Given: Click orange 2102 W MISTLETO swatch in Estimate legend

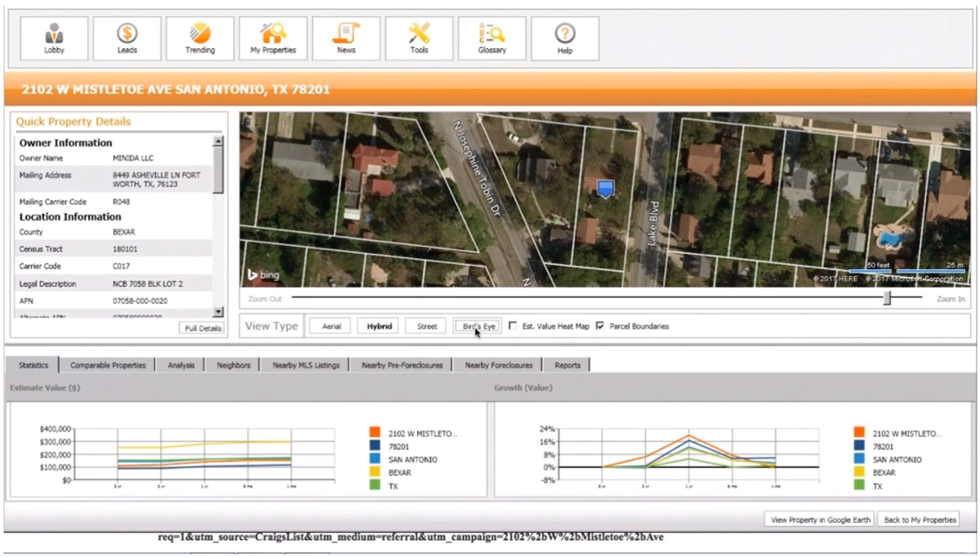Looking at the screenshot, I should point(374,432).
